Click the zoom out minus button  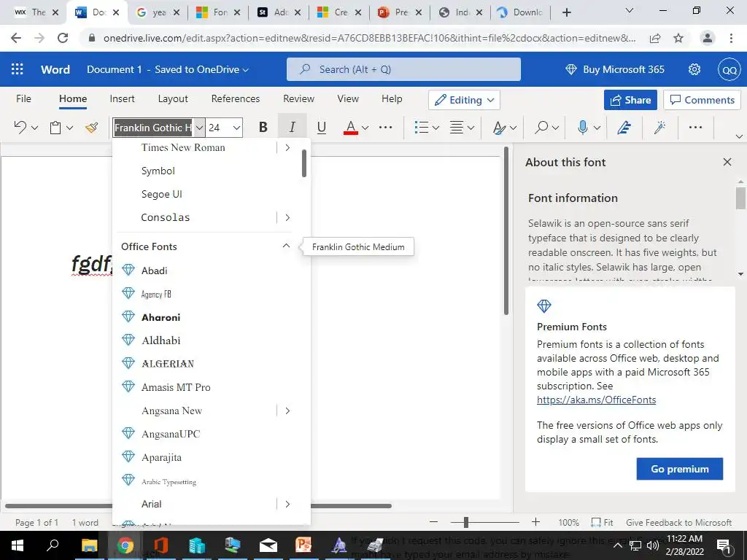(433, 522)
